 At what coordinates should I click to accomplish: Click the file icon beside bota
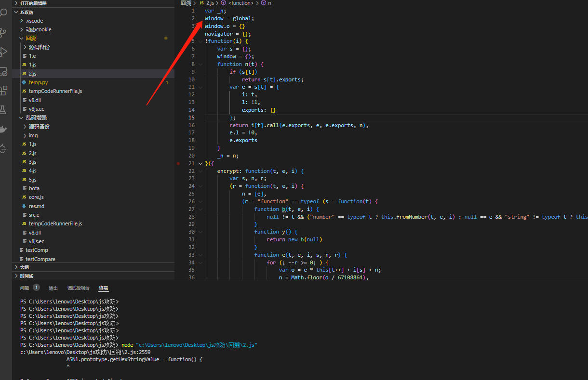click(x=24, y=188)
